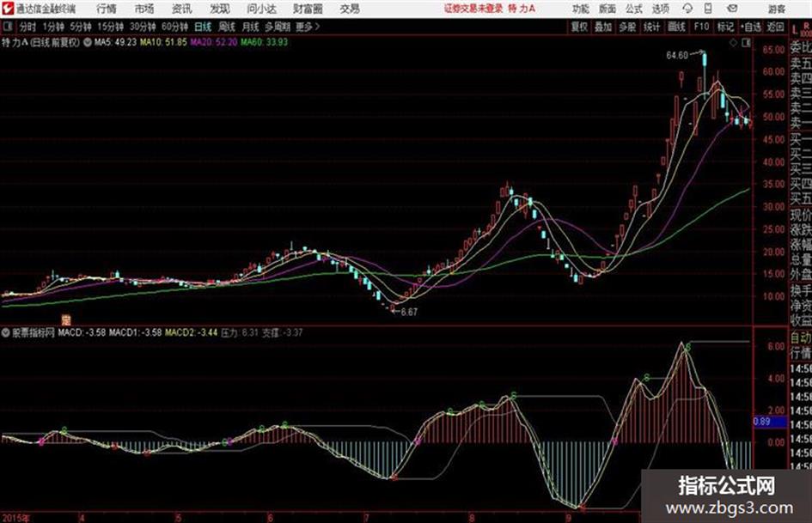Image resolution: width=812 pixels, height=523 pixels.
Task: Click the 压力: 6.31 value
Action: (239, 332)
